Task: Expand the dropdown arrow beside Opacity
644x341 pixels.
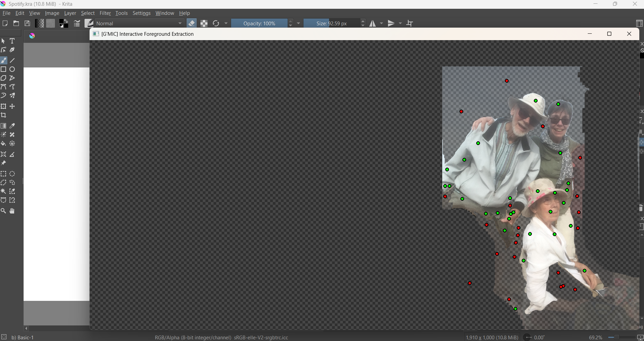Action: [299, 24]
